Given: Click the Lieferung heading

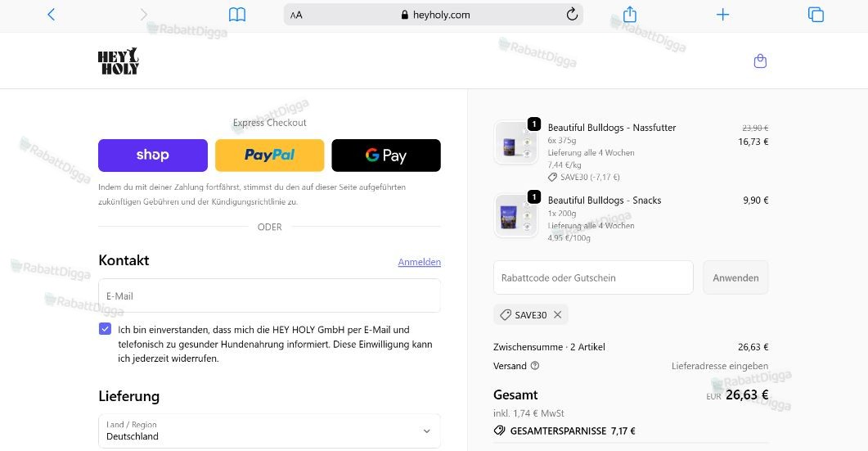Looking at the screenshot, I should pyautogui.click(x=129, y=396).
